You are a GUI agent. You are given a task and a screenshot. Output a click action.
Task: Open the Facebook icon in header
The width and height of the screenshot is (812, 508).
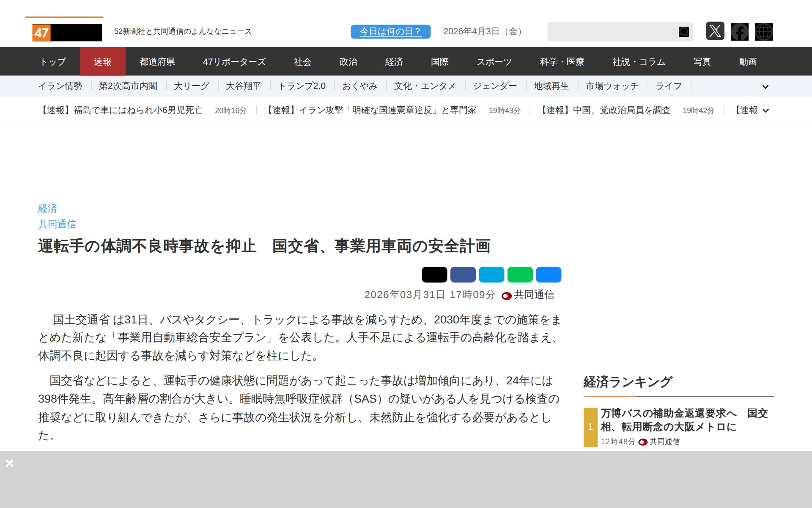tap(739, 32)
